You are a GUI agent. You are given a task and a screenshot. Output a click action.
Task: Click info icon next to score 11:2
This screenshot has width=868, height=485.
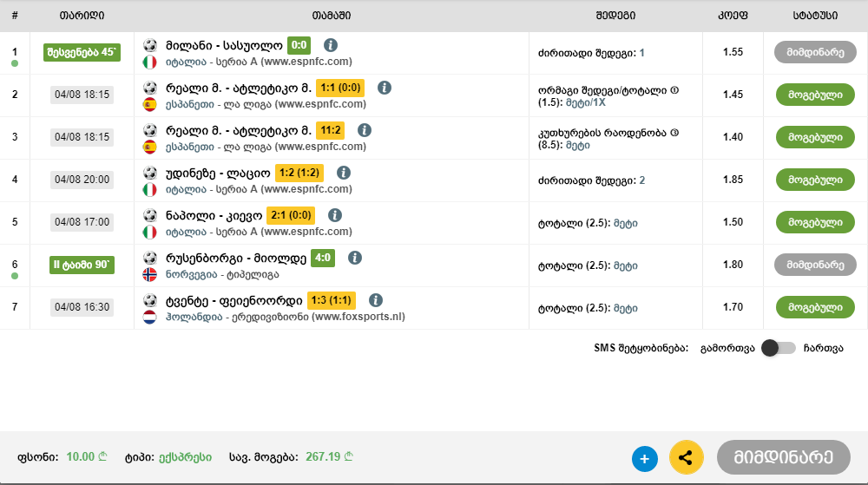click(365, 130)
